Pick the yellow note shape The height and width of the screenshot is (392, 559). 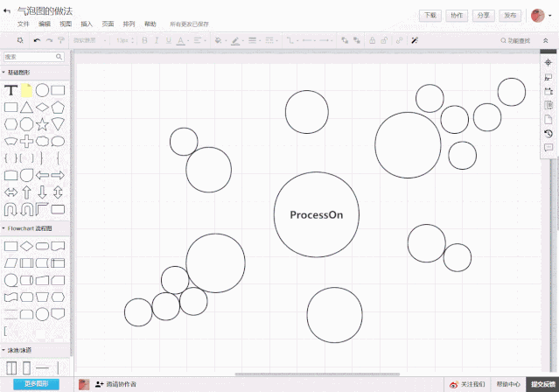tap(26, 90)
